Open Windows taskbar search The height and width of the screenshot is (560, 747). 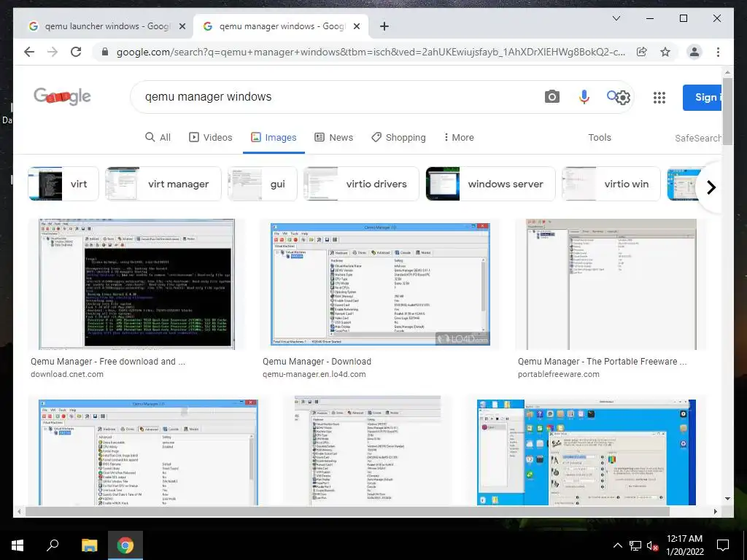coord(53,545)
